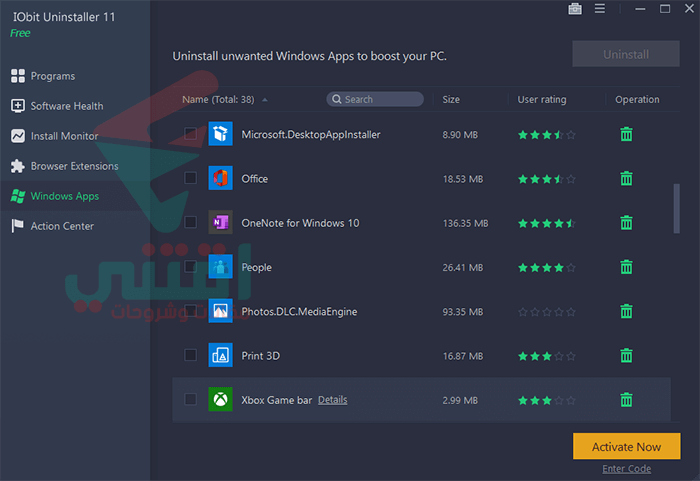This screenshot has width=700, height=481.
Task: Click the People app icon
Action: pos(221,266)
